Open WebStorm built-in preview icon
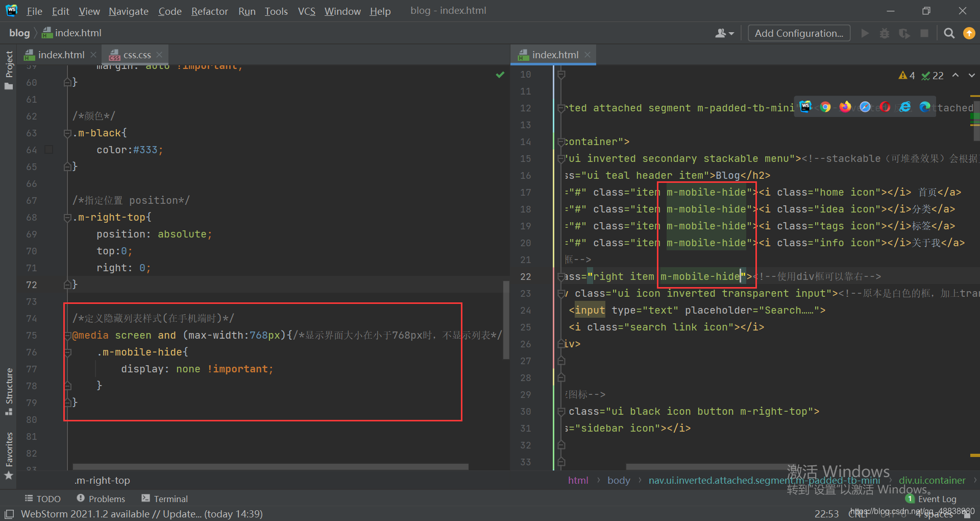The height and width of the screenshot is (521, 980). click(x=805, y=107)
